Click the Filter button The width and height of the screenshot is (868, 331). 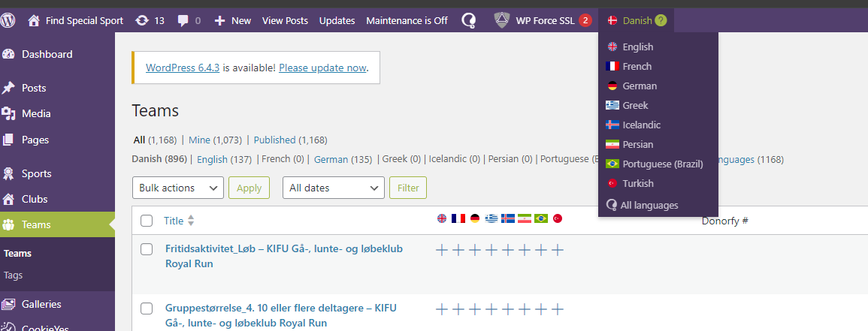coord(408,188)
